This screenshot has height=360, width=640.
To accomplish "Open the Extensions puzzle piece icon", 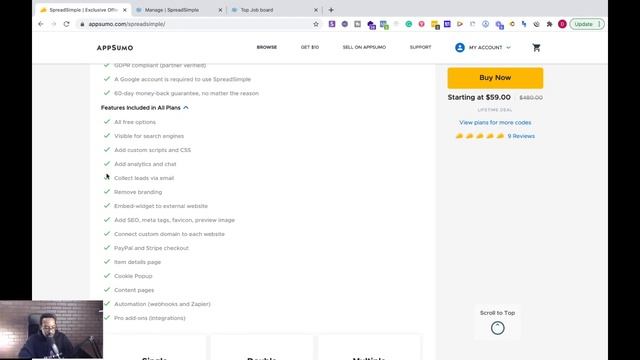I will pos(549,24).
